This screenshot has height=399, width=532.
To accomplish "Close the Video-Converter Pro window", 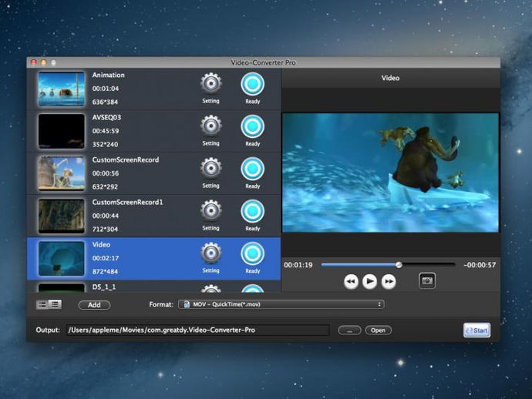I will click(x=34, y=62).
